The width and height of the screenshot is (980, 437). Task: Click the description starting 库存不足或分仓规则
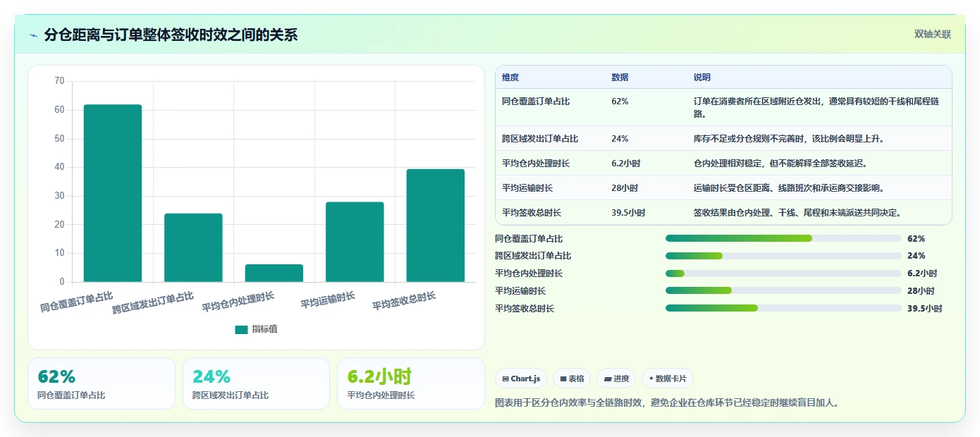789,139
